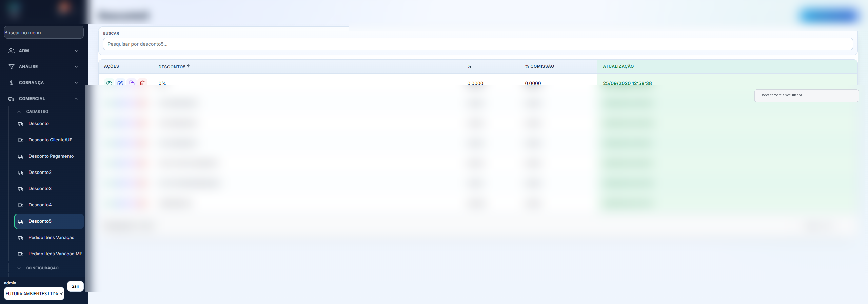Viewport: 868px width, 304px height.
Task: Focus the Buscar no menu field
Action: [44, 32]
